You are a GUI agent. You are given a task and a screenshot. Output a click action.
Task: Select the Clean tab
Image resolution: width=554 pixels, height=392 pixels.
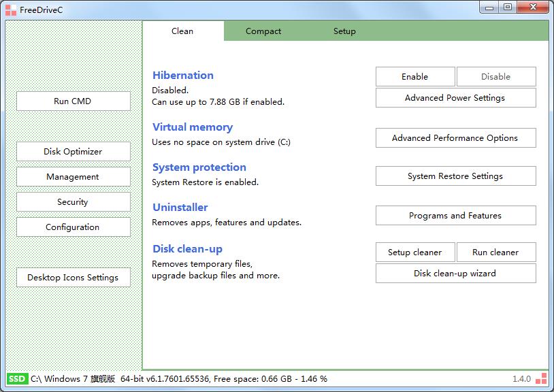[x=182, y=31]
